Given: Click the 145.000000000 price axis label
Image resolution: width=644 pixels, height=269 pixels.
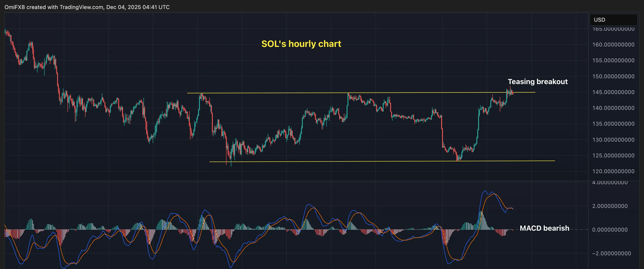Looking at the screenshot, I should [x=613, y=92].
